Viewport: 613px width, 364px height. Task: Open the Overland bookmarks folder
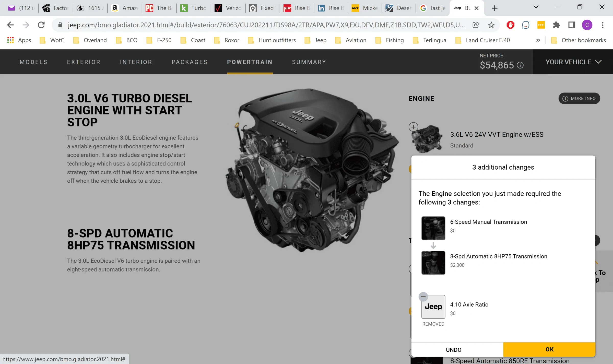point(90,40)
